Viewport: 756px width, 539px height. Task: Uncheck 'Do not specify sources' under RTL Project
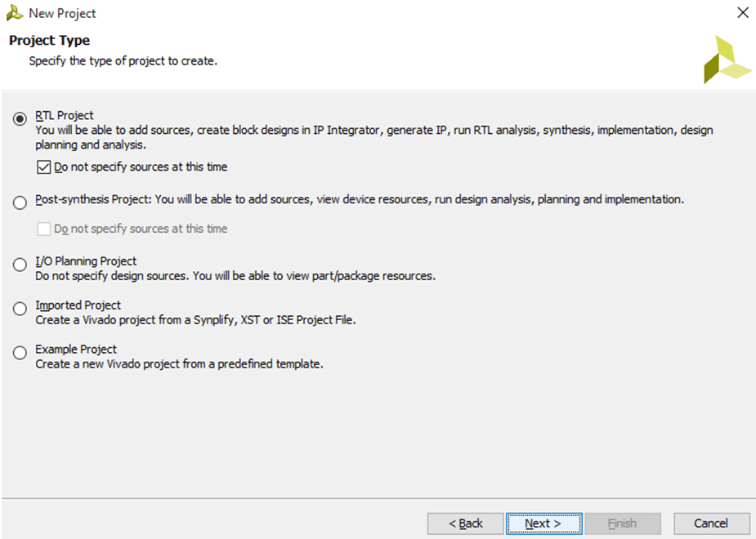tap(44, 167)
